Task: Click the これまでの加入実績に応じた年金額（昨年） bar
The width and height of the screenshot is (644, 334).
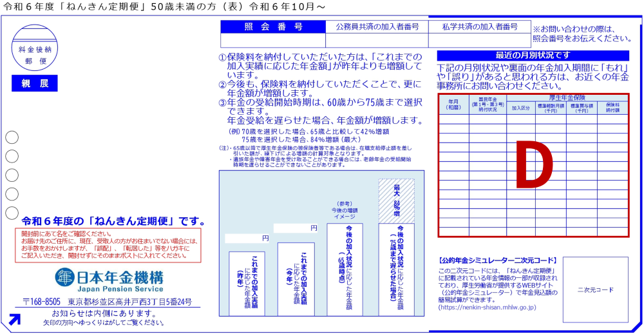Action: [x=247, y=284]
